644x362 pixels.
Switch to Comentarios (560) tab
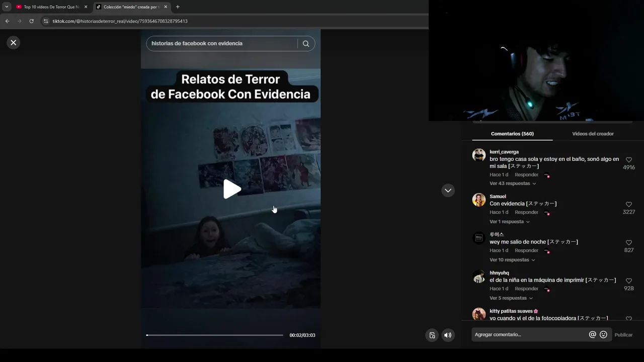pyautogui.click(x=512, y=134)
